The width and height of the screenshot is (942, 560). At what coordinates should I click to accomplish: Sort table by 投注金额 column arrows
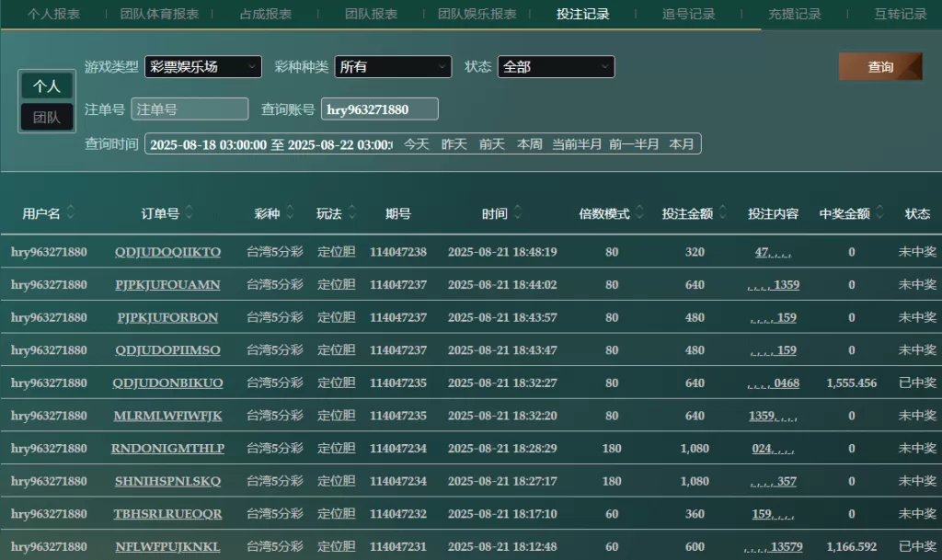723,211
